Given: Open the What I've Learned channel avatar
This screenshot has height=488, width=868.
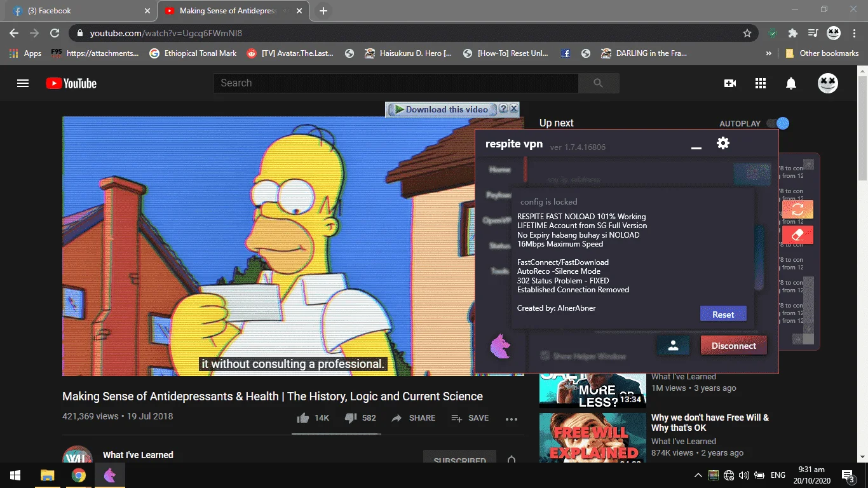Looking at the screenshot, I should 78,454.
